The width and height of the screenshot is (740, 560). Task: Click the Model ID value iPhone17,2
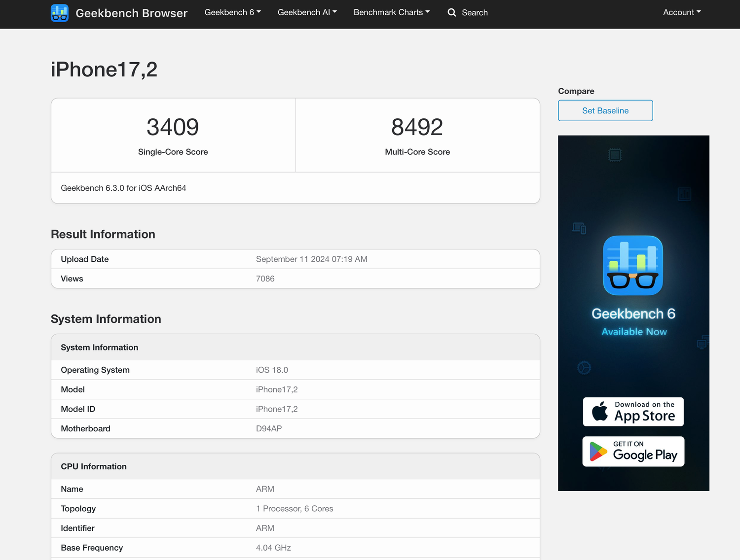tap(277, 409)
